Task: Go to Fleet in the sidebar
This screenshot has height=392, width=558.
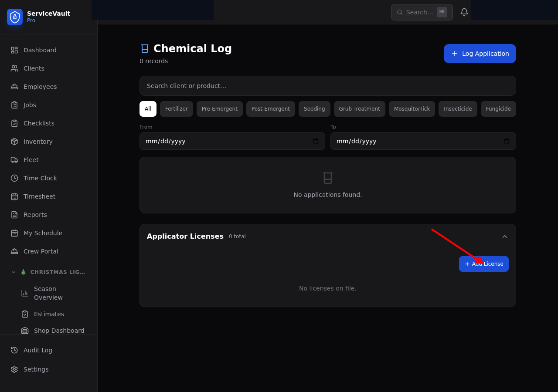Action: (x=31, y=160)
